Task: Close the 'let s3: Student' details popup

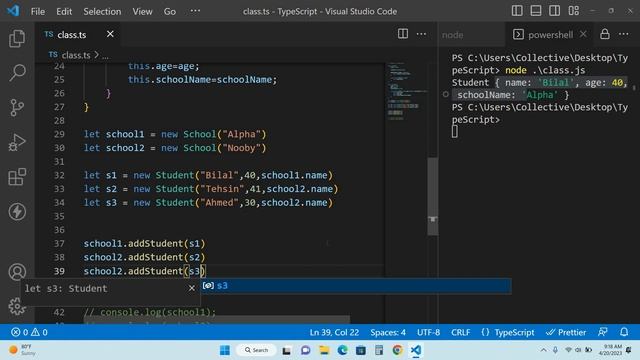Action: pyautogui.click(x=192, y=288)
